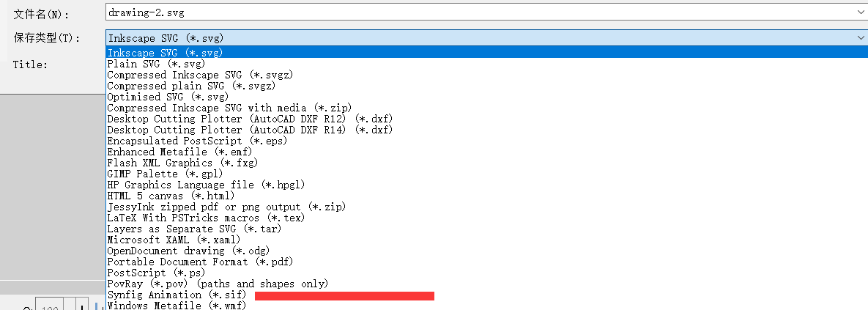Select Compressed Inkscape SVG (*.svgz)
Image resolution: width=868 pixels, height=310 pixels.
(190, 75)
